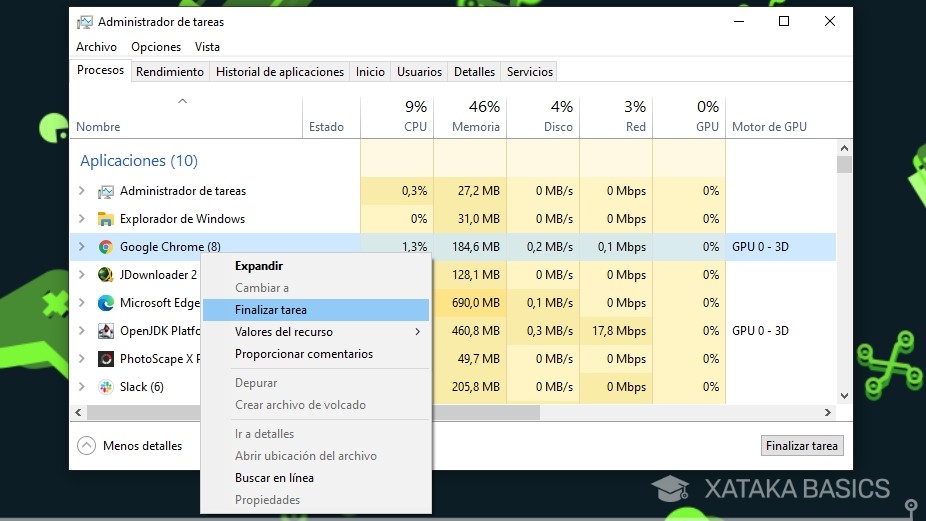The image size is (926, 521).
Task: Open the Opciones menu
Action: tap(156, 47)
